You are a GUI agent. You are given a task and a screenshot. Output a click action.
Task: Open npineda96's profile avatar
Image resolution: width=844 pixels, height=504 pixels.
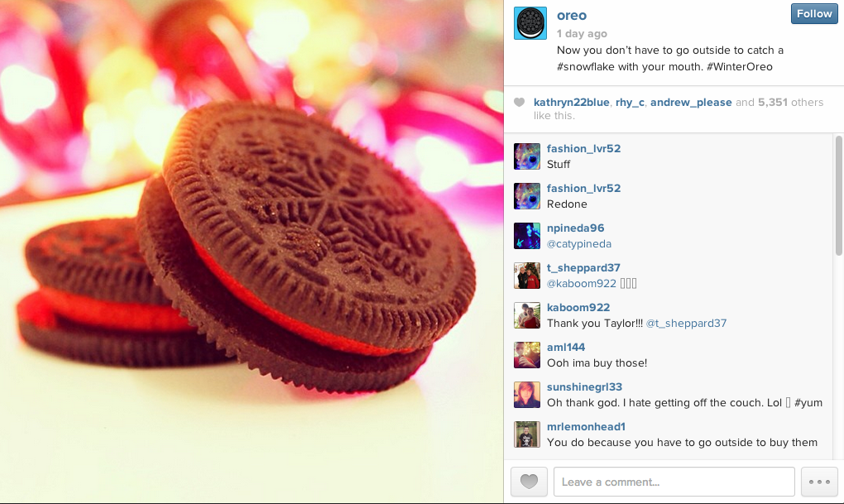pos(527,236)
